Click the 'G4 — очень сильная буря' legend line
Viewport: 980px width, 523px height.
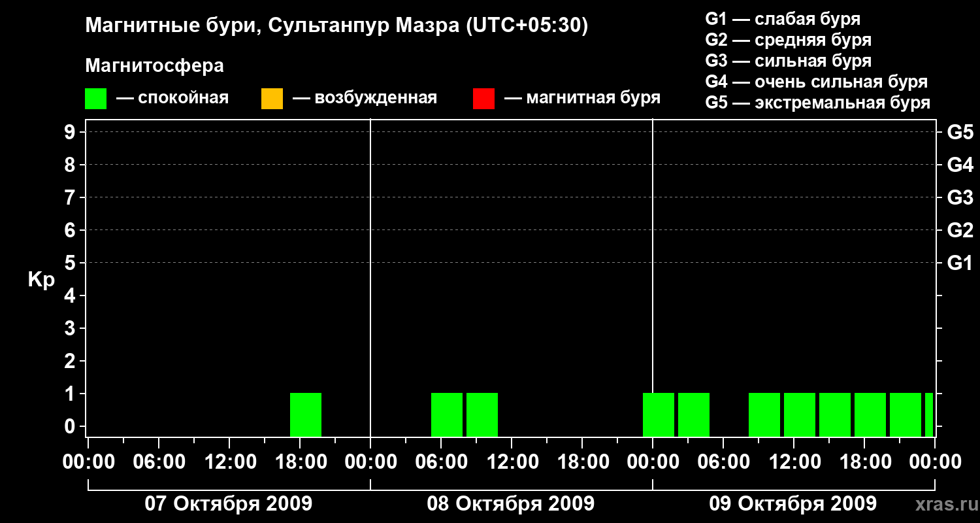point(816,82)
